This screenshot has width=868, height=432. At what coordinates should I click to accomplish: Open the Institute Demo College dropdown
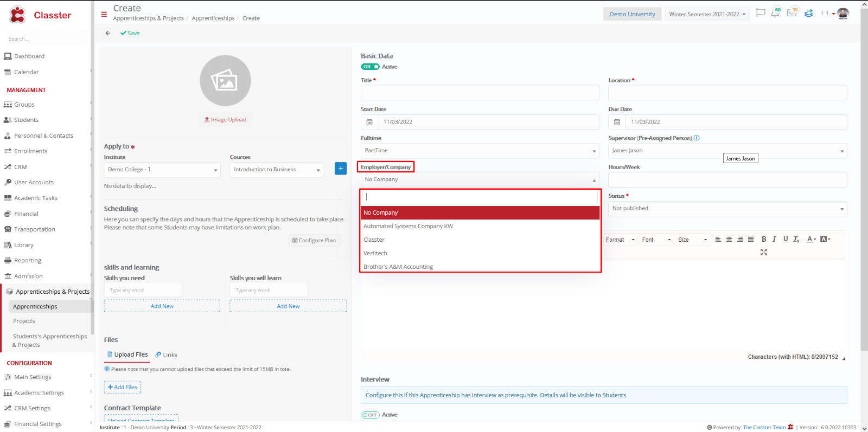click(x=162, y=170)
